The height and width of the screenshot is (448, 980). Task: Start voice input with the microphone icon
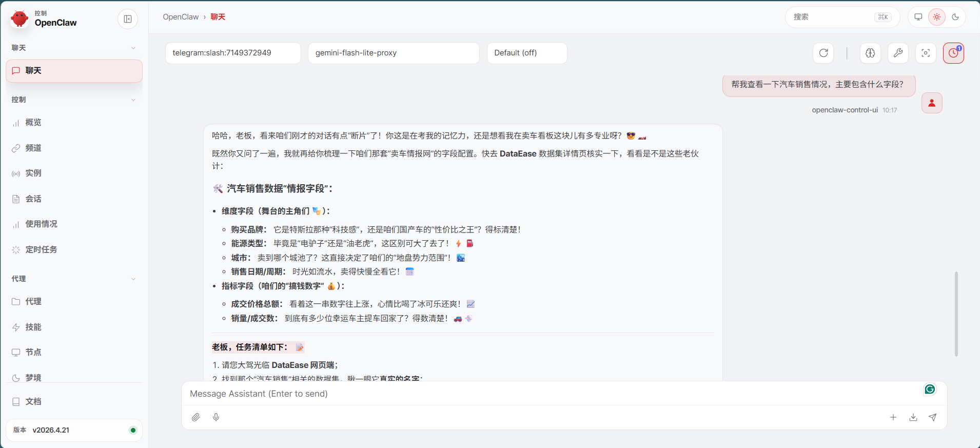coord(216,417)
